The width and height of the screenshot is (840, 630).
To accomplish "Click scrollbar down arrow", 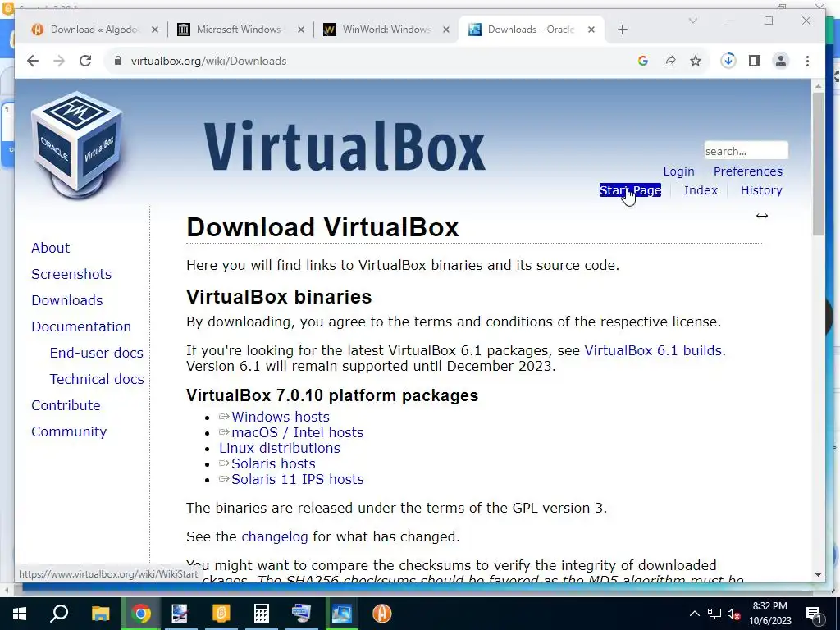I will 818,575.
